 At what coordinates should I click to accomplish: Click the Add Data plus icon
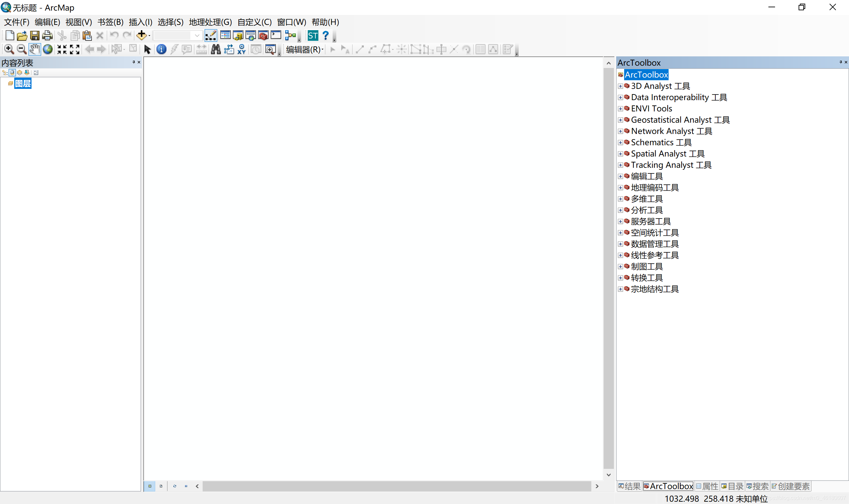pos(141,35)
